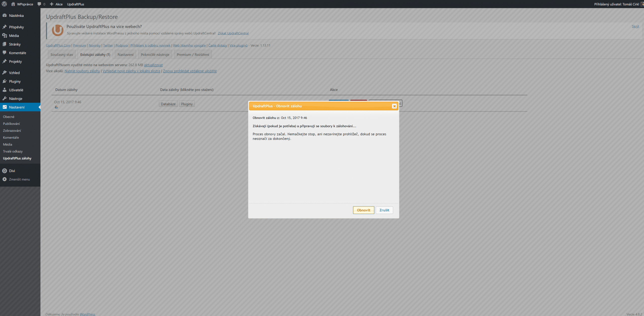644x316 pixels.
Task: Switch to Současný stav tab
Action: coord(62,54)
